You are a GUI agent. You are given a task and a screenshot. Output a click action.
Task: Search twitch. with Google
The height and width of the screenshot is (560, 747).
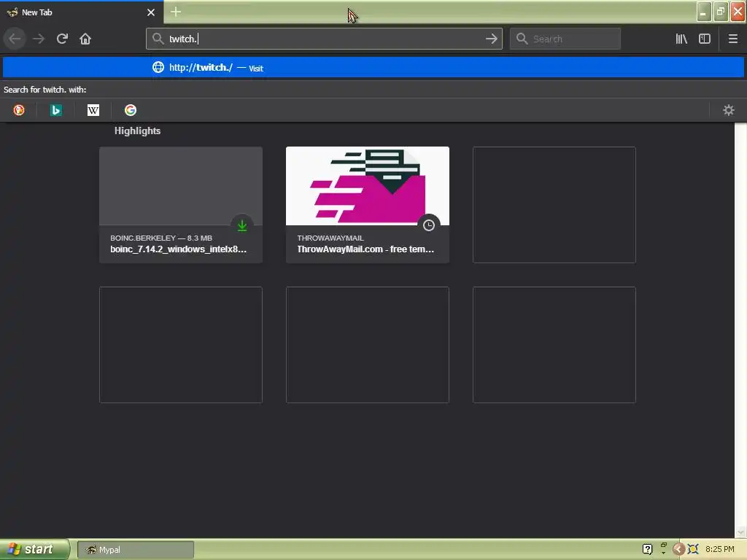[131, 110]
